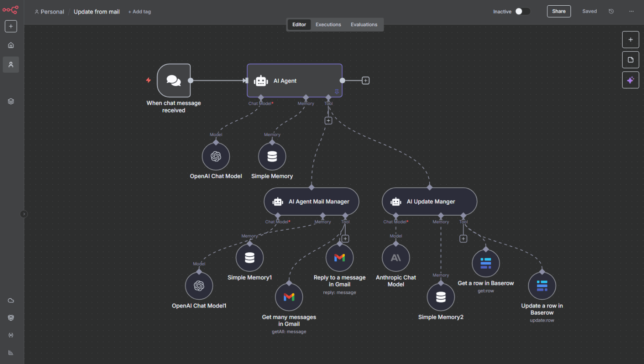Open workflow history clock icon
This screenshot has width=644, height=364.
(611, 11)
